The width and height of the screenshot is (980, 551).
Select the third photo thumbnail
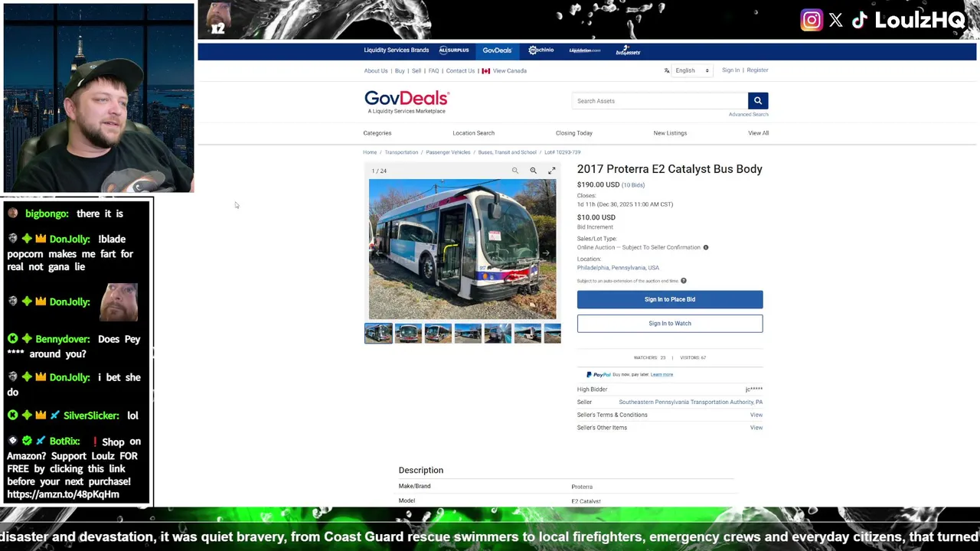point(438,333)
